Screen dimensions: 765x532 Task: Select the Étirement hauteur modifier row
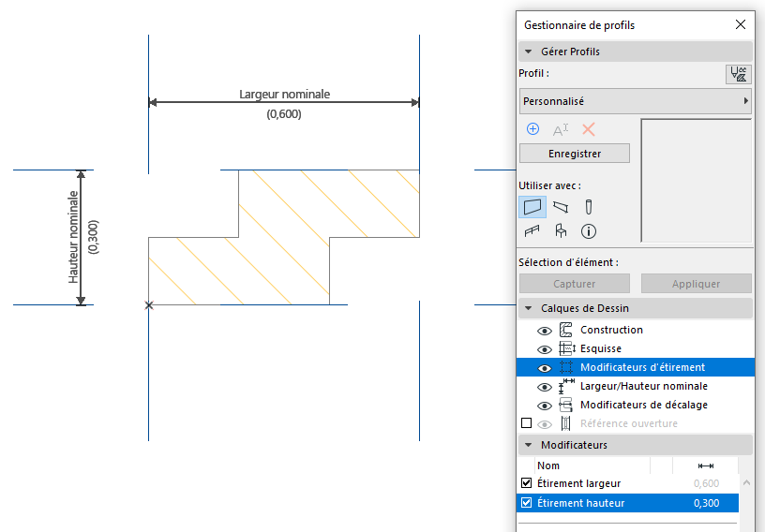[x=628, y=503]
